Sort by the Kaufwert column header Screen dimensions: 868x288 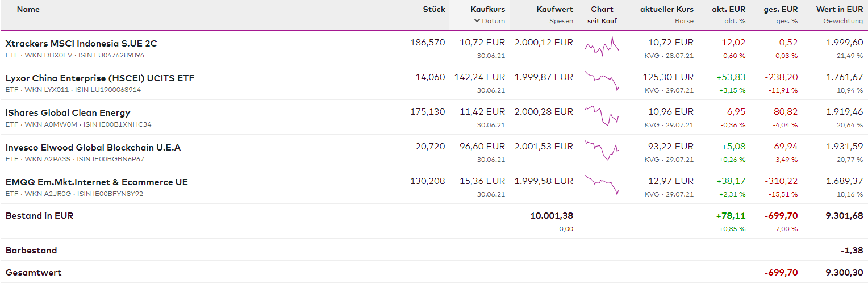click(554, 9)
